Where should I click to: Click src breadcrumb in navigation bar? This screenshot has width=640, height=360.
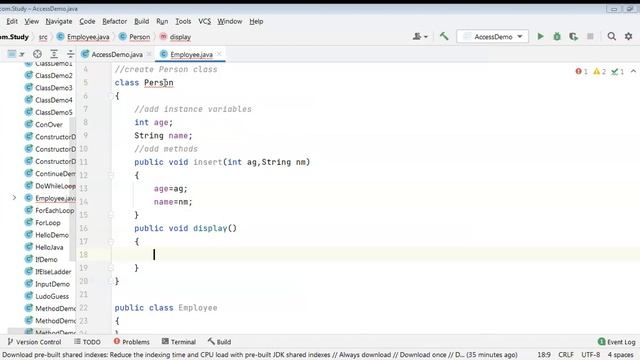coord(43,37)
